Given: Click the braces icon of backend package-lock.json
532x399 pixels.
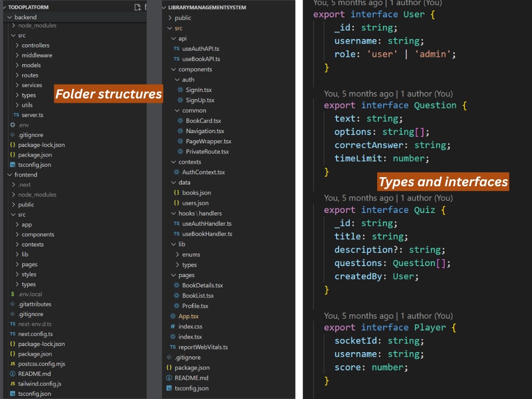Looking at the screenshot, I should [x=13, y=145].
